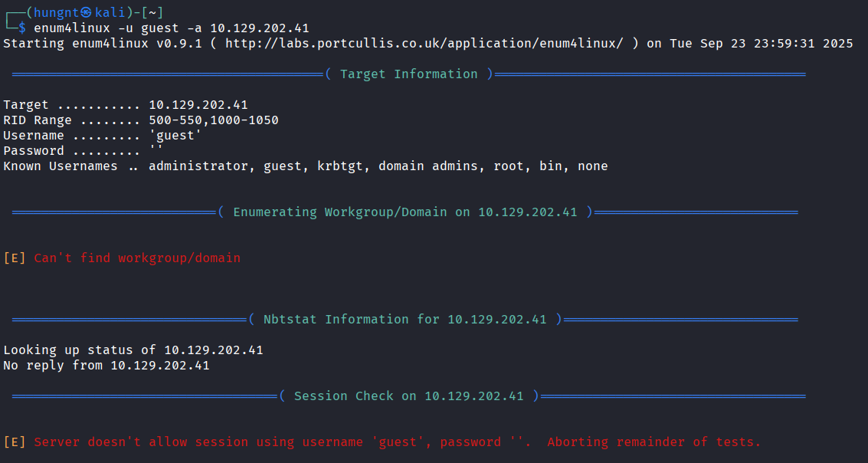This screenshot has height=463, width=868.
Task: Click the tilde home directory in the prompt
Action: (152, 13)
